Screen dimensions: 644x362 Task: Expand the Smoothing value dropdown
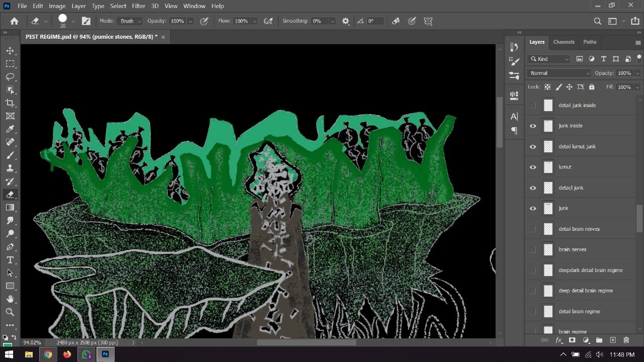coord(332,21)
